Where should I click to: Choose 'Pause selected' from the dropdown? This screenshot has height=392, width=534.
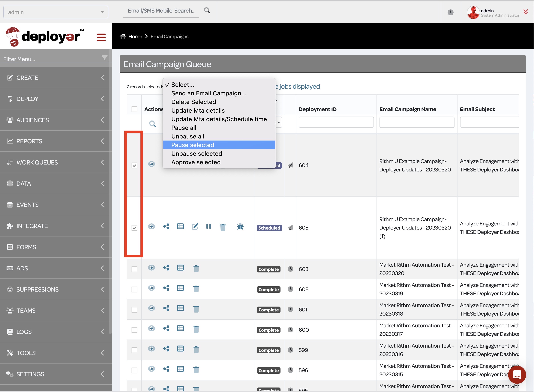tap(219, 145)
